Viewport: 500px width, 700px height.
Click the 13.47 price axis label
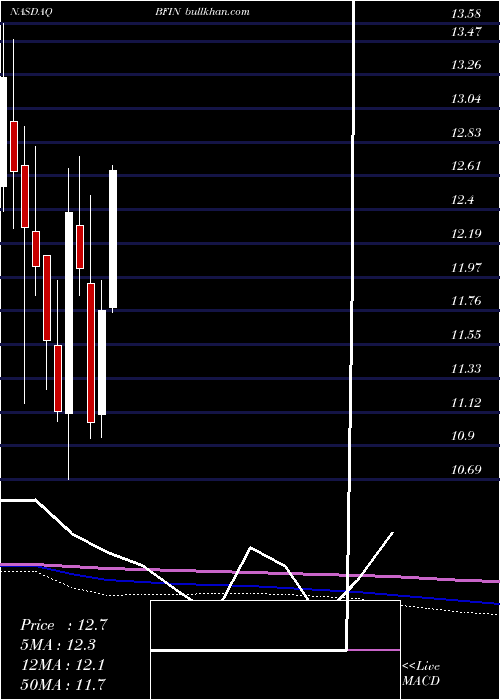(466, 32)
